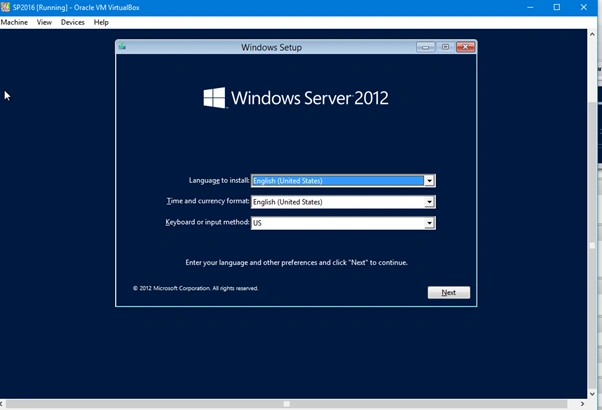Expand the Language to install dropdown arrow

tap(429, 180)
